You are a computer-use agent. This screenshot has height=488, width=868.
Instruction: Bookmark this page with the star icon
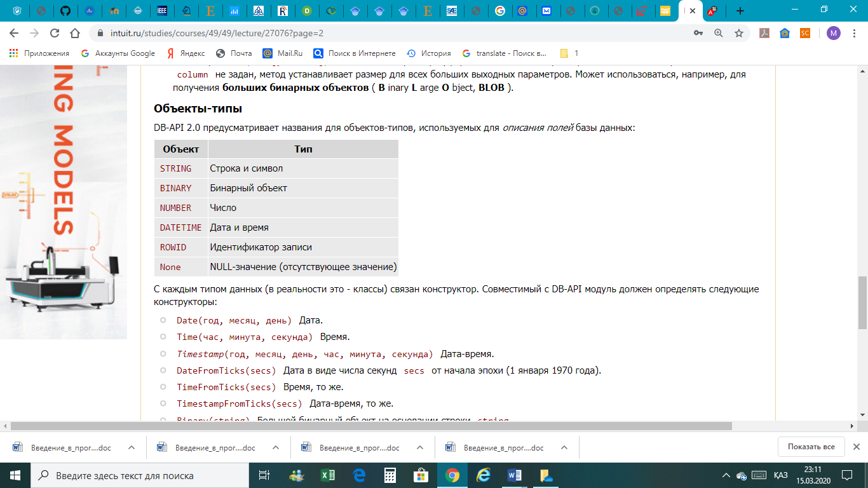(739, 33)
